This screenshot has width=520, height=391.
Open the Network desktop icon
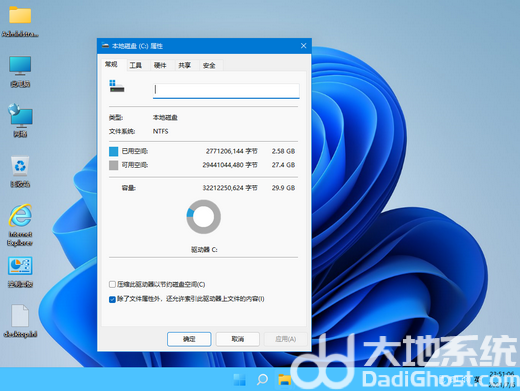click(x=20, y=121)
